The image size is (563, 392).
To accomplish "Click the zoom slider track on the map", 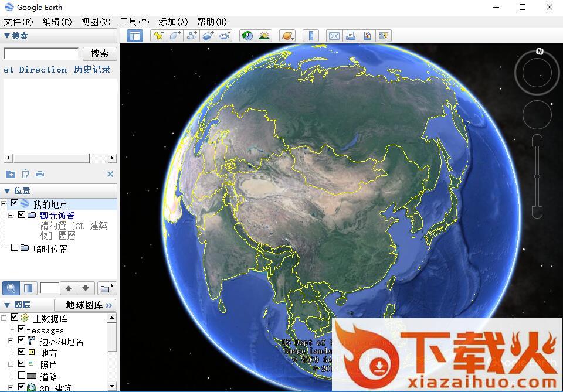I will [537, 176].
